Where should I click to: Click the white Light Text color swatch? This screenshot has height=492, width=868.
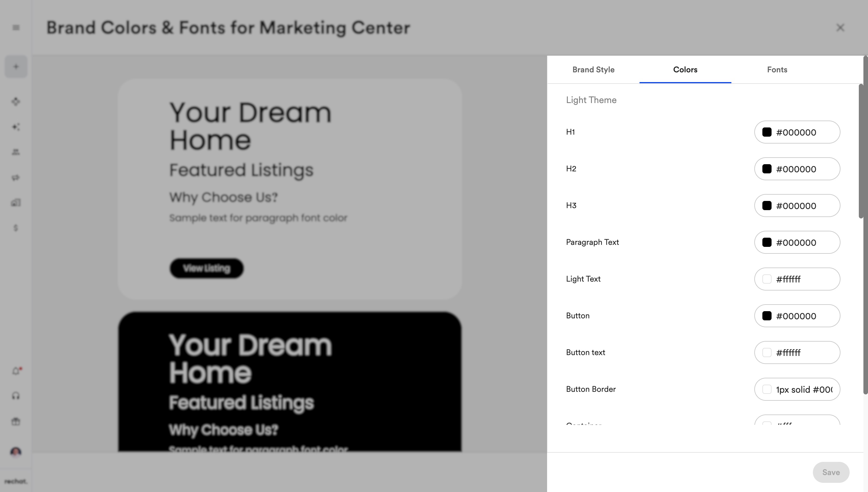(767, 279)
